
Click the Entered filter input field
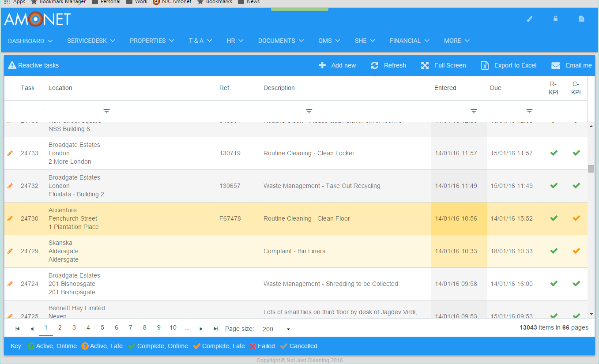[451, 112]
